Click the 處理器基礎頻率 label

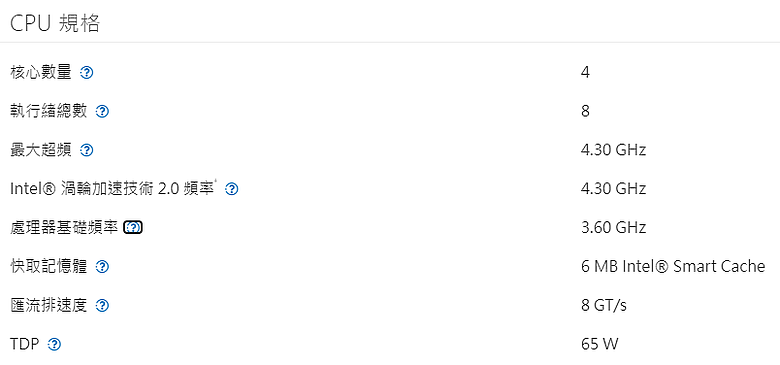point(64,228)
